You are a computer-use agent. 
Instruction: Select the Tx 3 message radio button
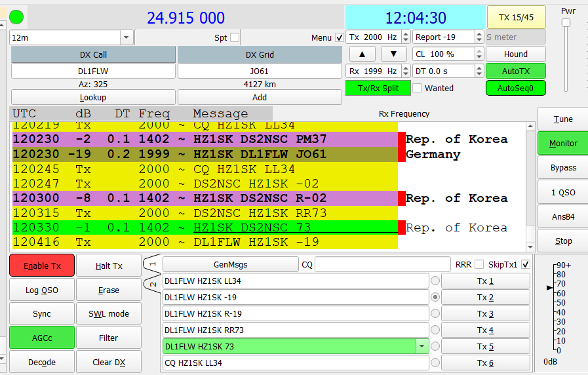coord(435,313)
